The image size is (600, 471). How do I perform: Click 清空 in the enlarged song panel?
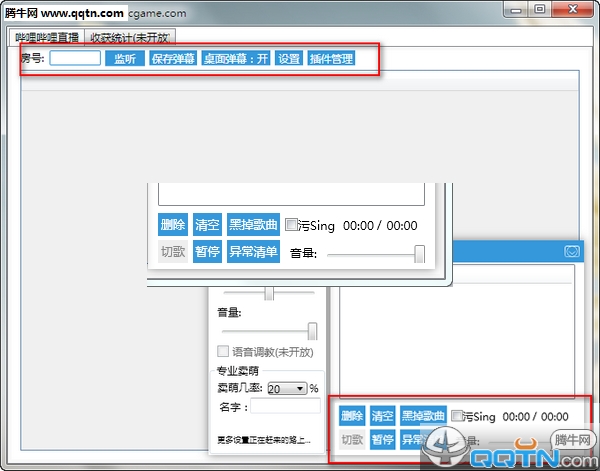207,225
